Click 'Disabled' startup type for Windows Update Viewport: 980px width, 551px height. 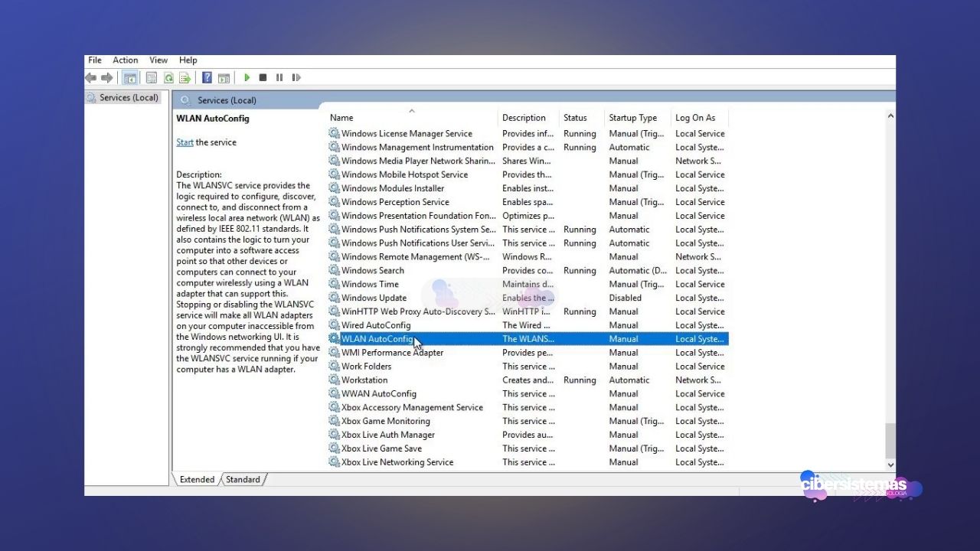(x=626, y=298)
